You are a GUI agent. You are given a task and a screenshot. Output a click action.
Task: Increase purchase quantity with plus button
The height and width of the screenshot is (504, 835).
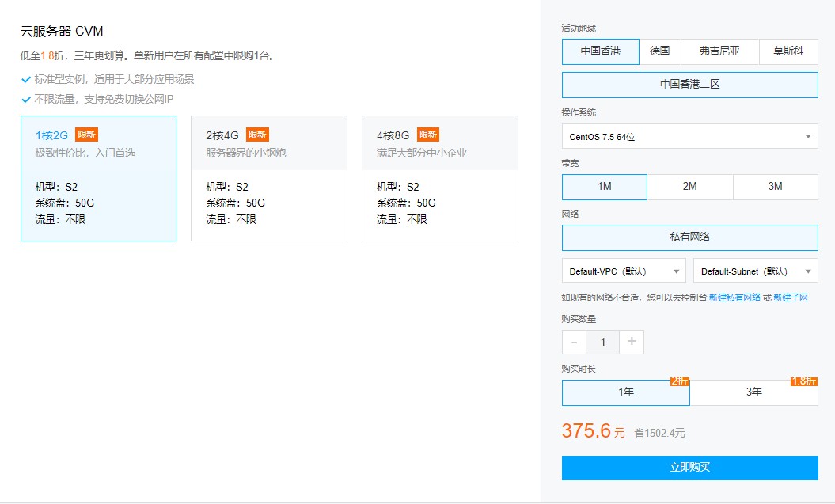(x=632, y=343)
